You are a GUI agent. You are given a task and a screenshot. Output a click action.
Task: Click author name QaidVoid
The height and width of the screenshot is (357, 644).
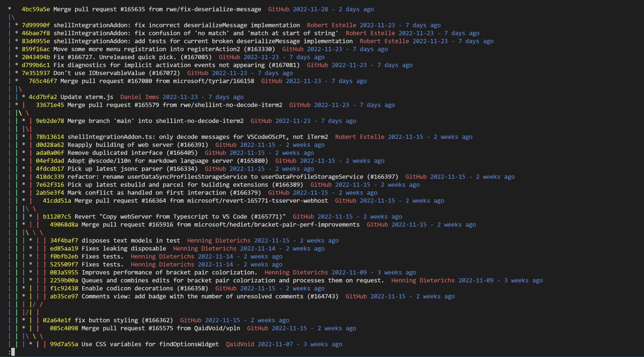[240, 344]
